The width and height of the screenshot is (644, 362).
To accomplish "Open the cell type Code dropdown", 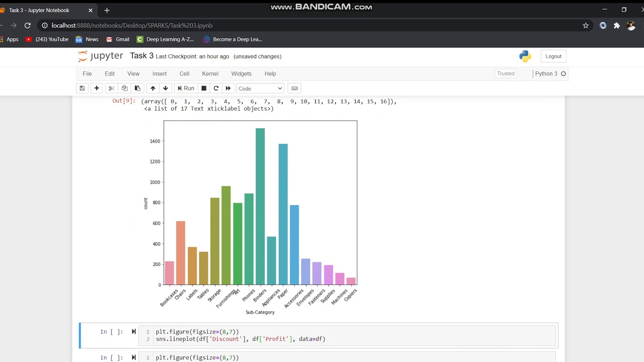I will 260,88.
